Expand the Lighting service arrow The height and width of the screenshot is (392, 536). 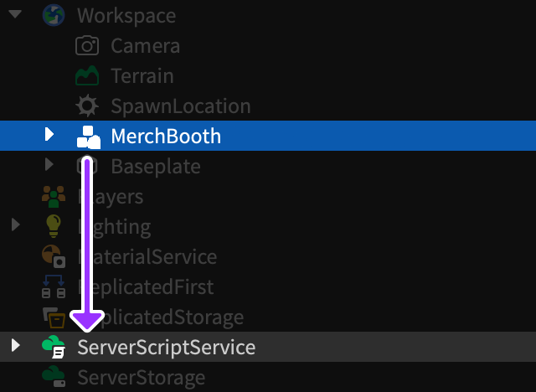[x=15, y=225]
